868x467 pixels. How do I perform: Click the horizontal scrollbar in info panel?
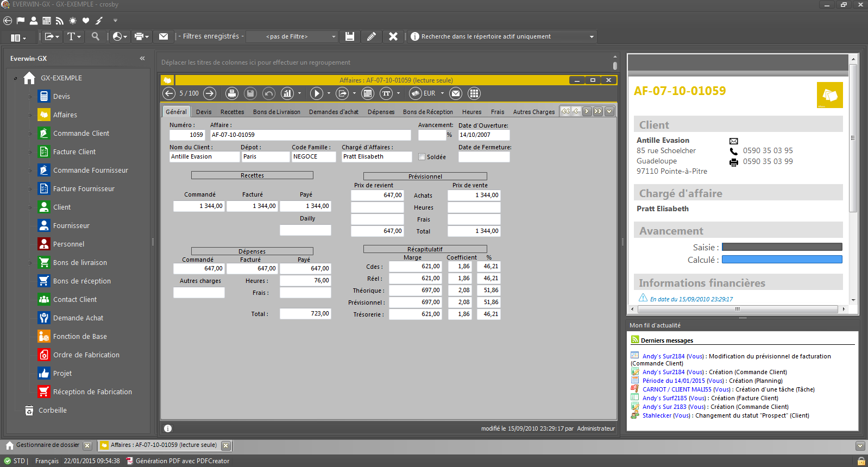tap(737, 309)
